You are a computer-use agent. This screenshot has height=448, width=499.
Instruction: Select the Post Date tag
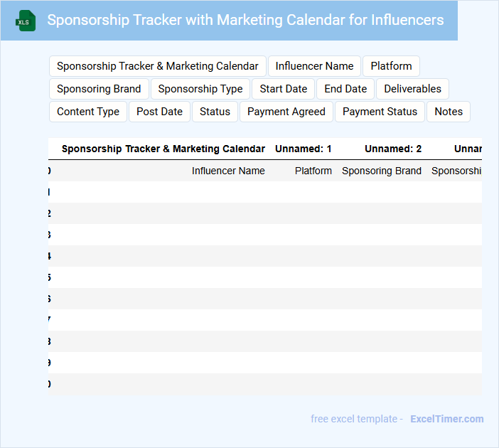pos(159,112)
